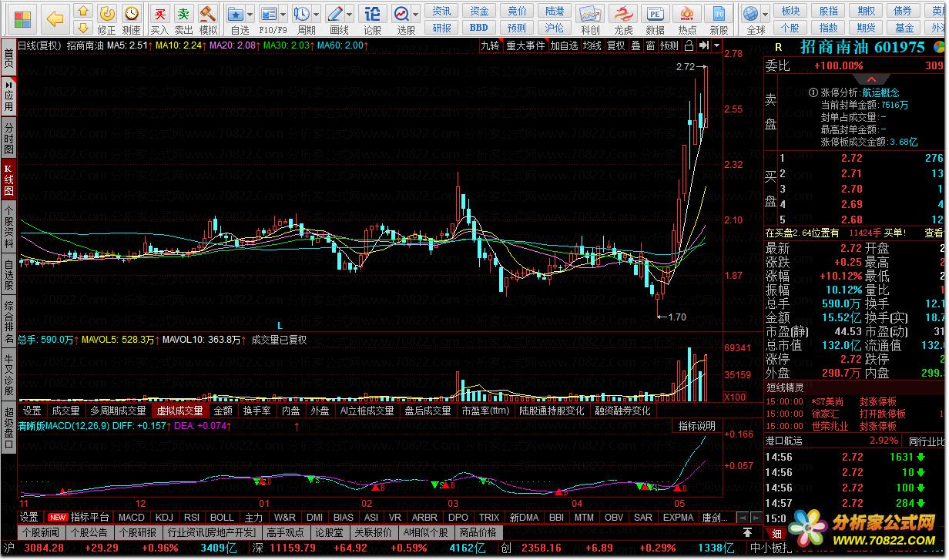Click the yellow down arrow icon
The image size is (949, 560).
pos(83,27)
